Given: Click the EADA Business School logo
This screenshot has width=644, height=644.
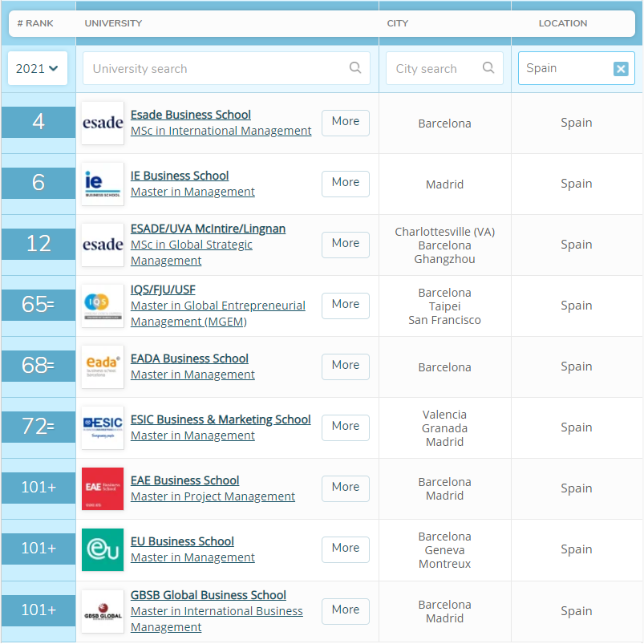Looking at the screenshot, I should (x=103, y=367).
